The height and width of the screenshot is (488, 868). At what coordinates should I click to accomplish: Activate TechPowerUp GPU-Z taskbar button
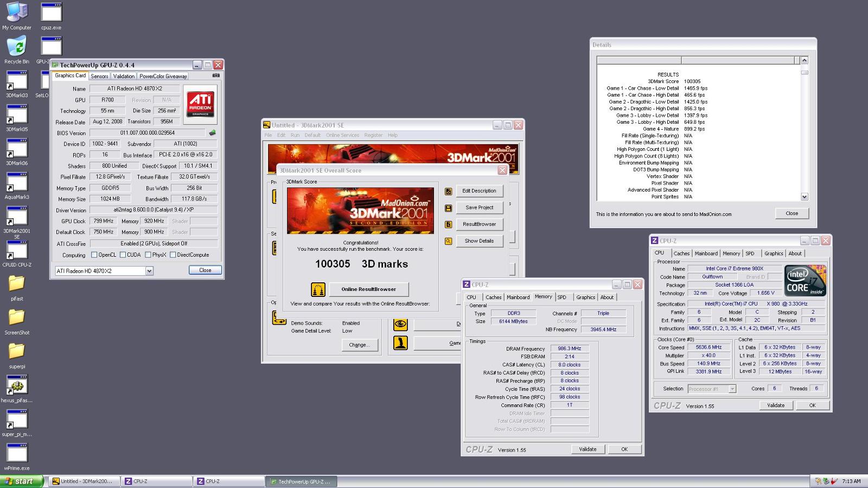[x=301, y=481]
